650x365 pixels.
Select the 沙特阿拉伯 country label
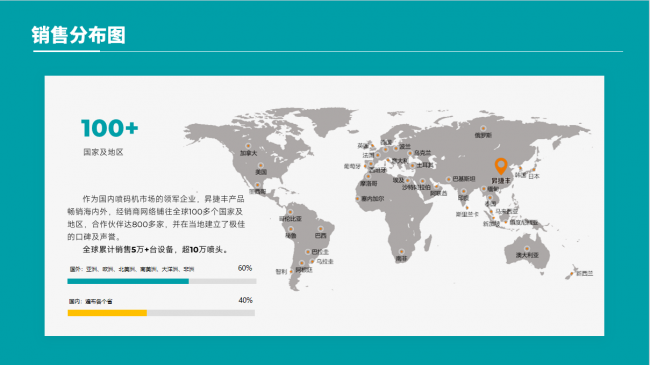pyautogui.click(x=416, y=187)
